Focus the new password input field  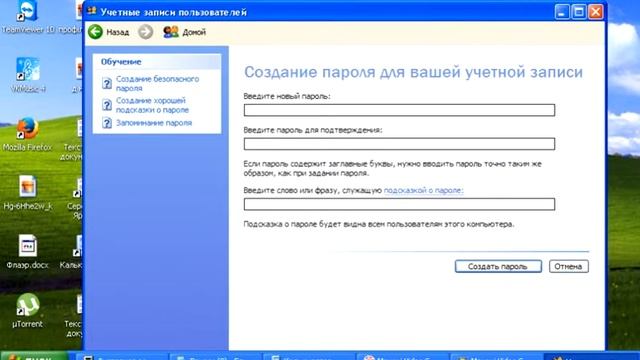399,110
